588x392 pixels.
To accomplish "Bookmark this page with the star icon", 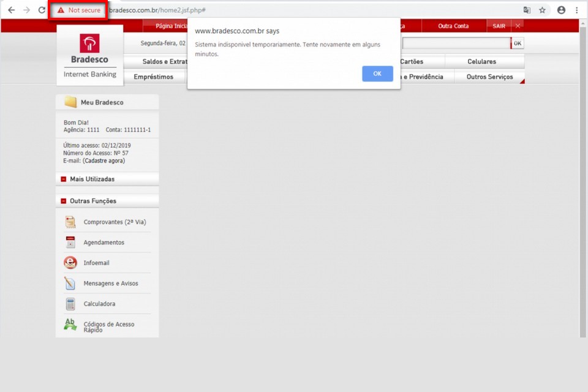I will (542, 10).
